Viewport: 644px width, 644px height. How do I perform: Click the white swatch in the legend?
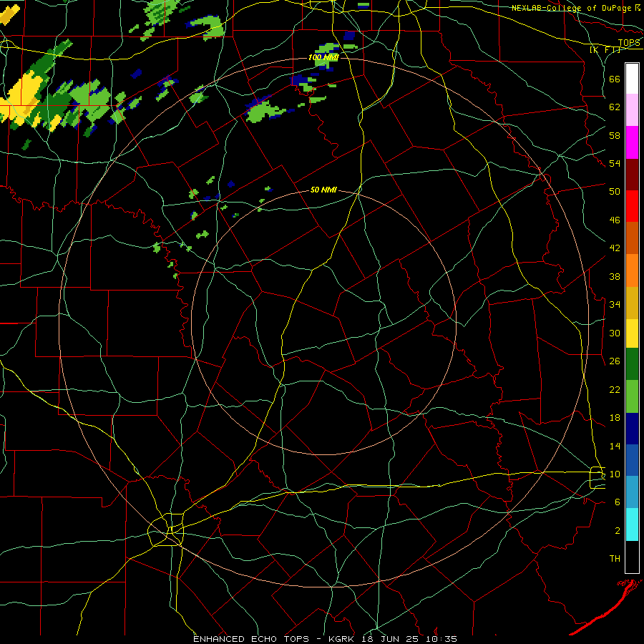point(632,79)
